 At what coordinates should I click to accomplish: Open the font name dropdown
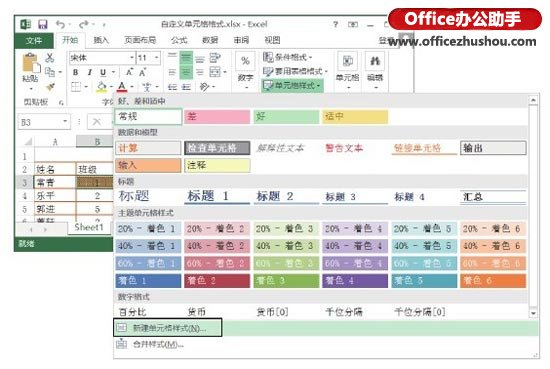(132, 58)
